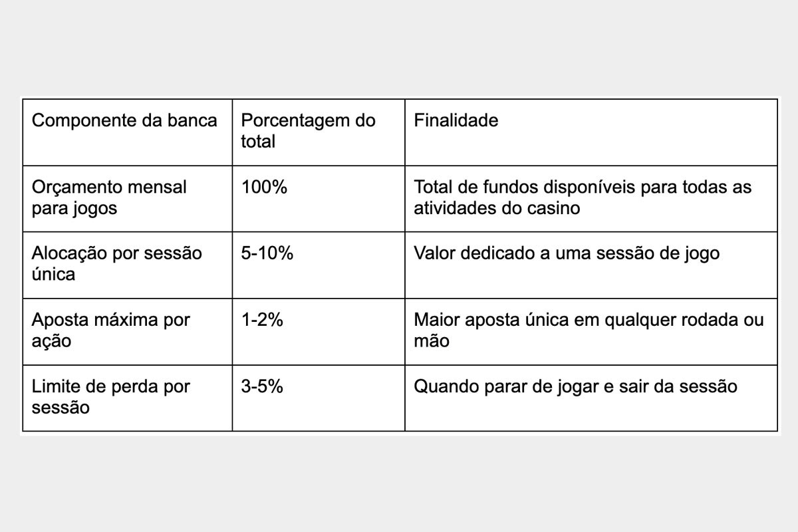Click the word 'sessão' under 'Limite de perda por'
The width and height of the screenshot is (798, 532).
[61, 408]
